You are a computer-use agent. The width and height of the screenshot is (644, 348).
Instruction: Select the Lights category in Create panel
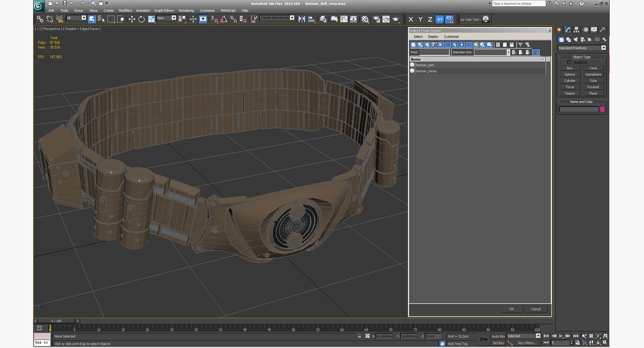tap(575, 39)
